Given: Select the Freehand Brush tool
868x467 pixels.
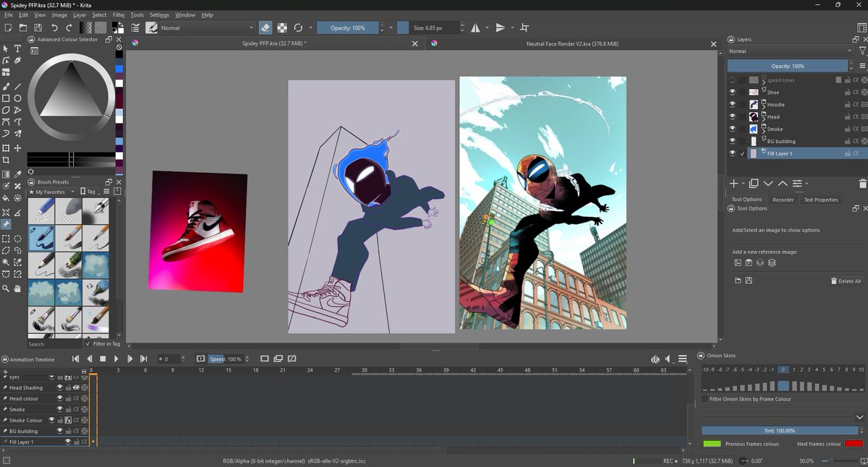Looking at the screenshot, I should [x=6, y=86].
